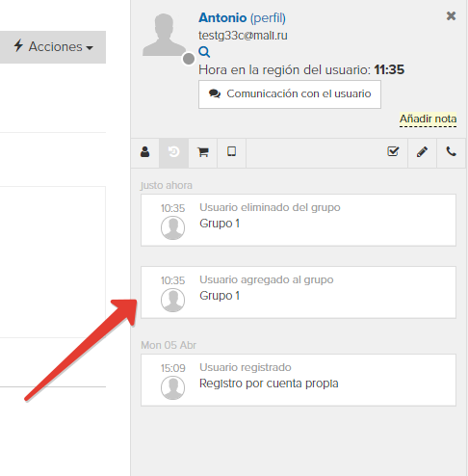Click avatar in the 15:09 registration entry
Screen dimensions: 468x476
point(172,388)
